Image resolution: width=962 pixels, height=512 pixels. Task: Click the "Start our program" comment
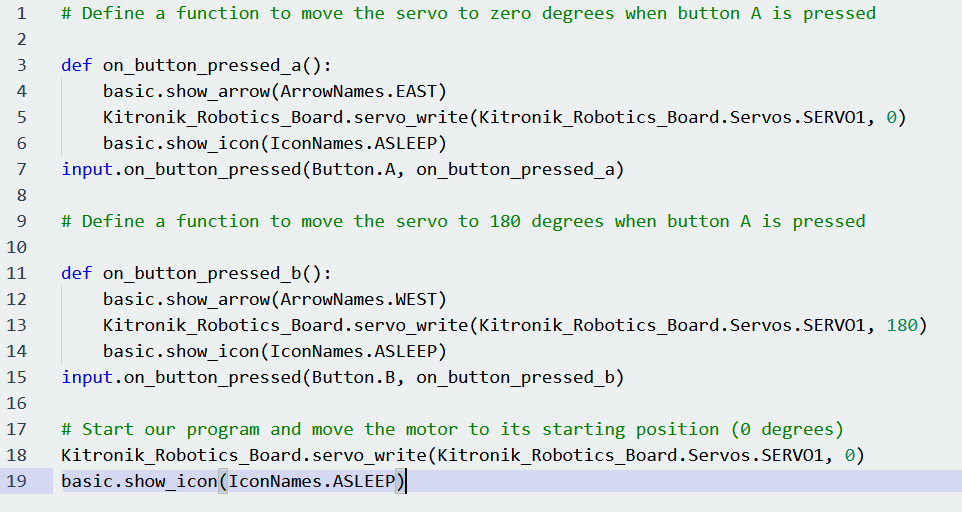tap(452, 430)
